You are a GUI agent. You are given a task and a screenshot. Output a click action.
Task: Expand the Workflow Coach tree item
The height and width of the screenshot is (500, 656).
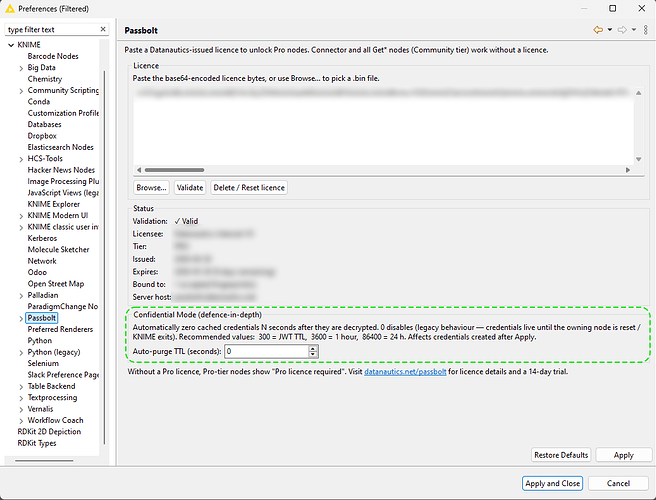point(21,421)
